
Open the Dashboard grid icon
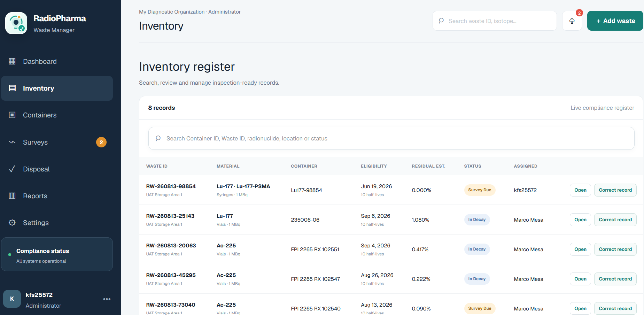point(12,61)
